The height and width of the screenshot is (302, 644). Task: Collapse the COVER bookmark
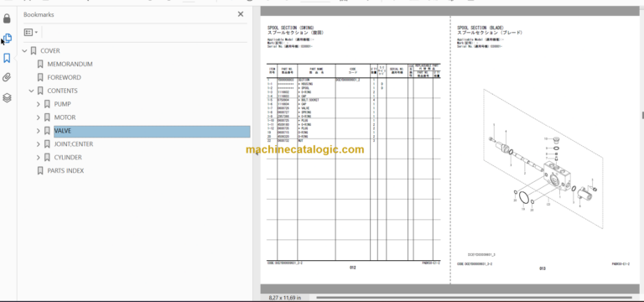click(24, 51)
